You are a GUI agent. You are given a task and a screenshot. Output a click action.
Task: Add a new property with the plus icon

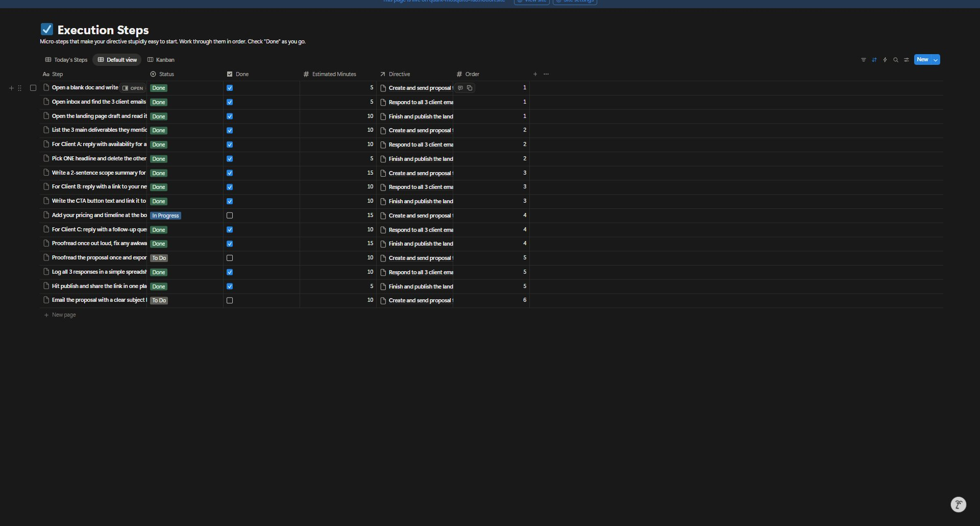[x=535, y=74]
